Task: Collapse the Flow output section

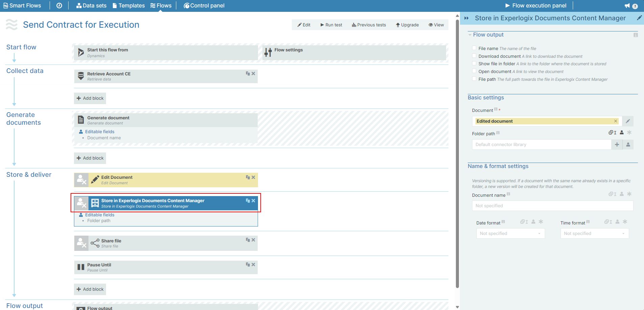Action: (470, 35)
